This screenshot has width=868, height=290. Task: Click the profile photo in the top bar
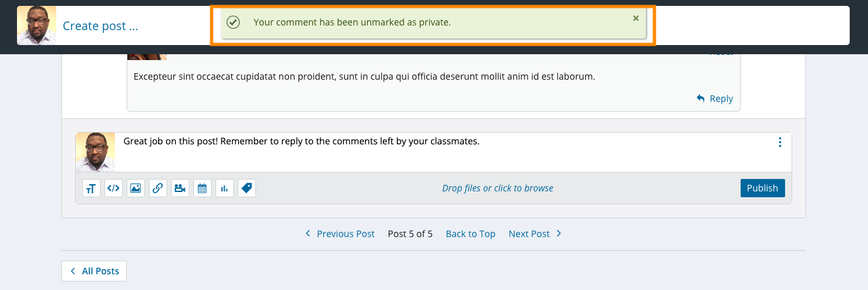[x=37, y=25]
